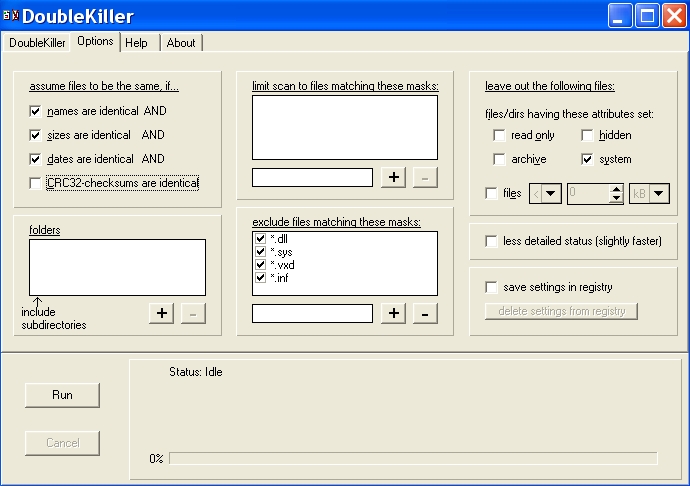The width and height of the screenshot is (690, 486).
Task: Click the 'include subdirectories' label
Action: tap(54, 318)
